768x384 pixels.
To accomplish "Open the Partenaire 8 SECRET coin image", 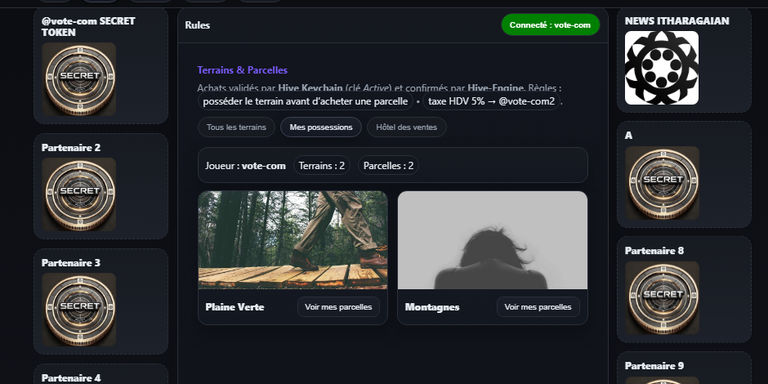I will (x=662, y=298).
